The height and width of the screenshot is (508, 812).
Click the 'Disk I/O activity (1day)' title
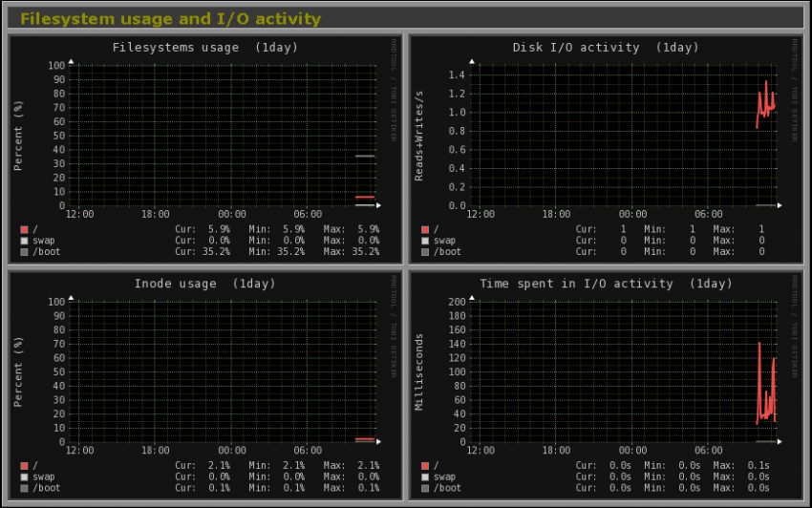point(606,47)
